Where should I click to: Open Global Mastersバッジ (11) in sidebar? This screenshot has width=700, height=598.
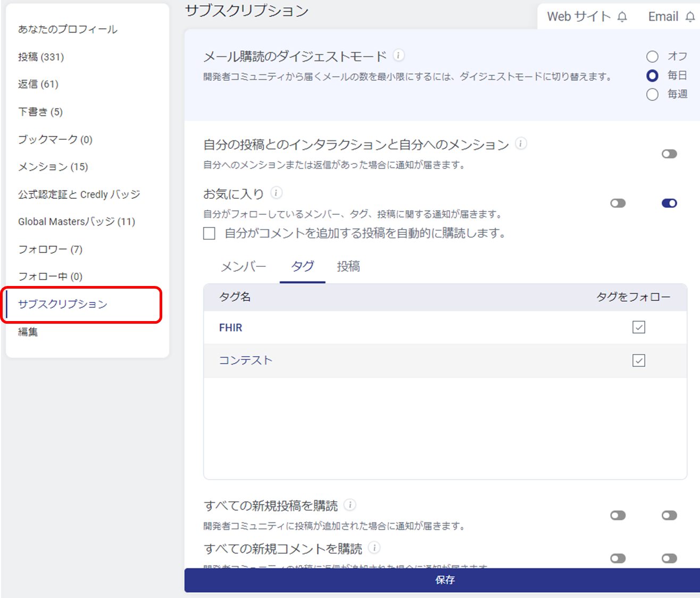[x=77, y=222]
